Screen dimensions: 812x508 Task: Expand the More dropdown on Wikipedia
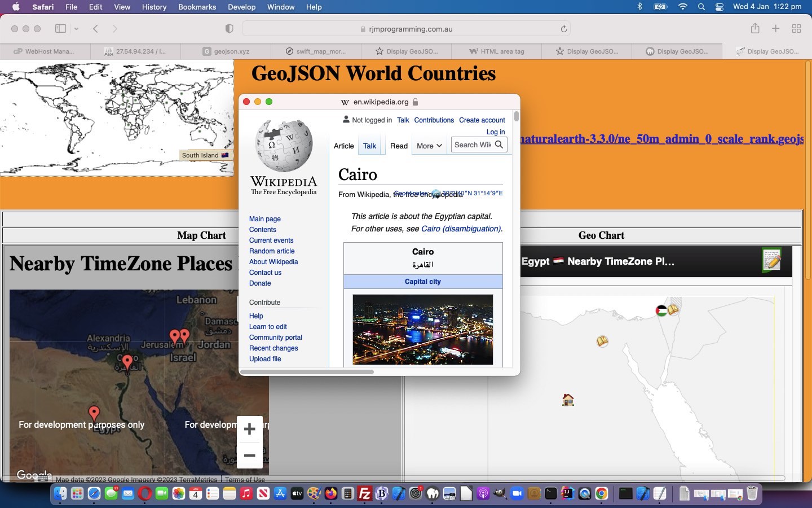[429, 146]
